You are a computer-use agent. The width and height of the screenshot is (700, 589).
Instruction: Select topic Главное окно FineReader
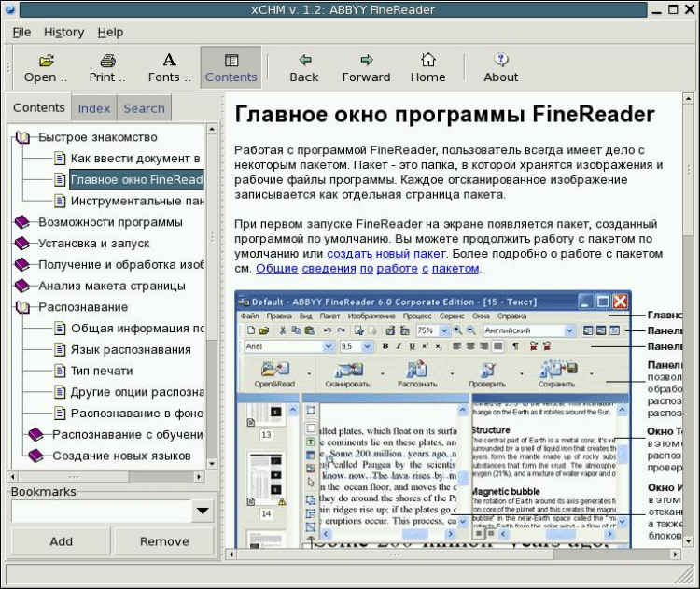(x=136, y=180)
